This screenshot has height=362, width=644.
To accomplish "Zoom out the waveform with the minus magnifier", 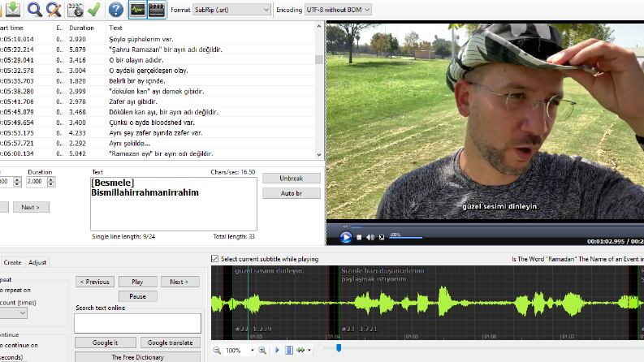I will [217, 350].
